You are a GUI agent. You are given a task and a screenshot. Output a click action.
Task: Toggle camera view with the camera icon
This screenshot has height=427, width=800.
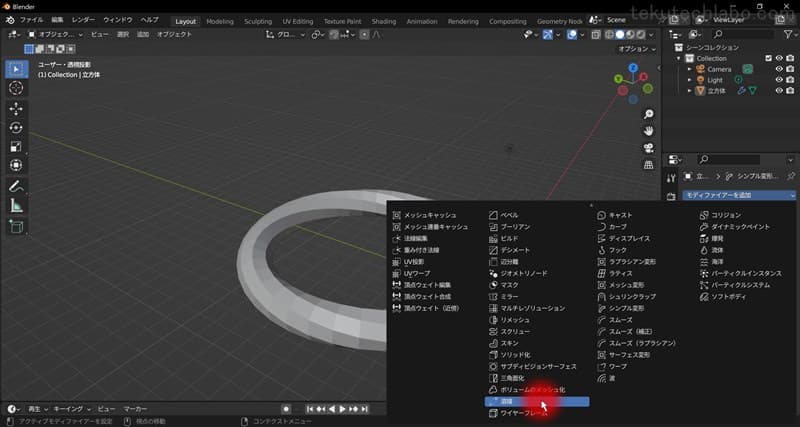point(648,148)
